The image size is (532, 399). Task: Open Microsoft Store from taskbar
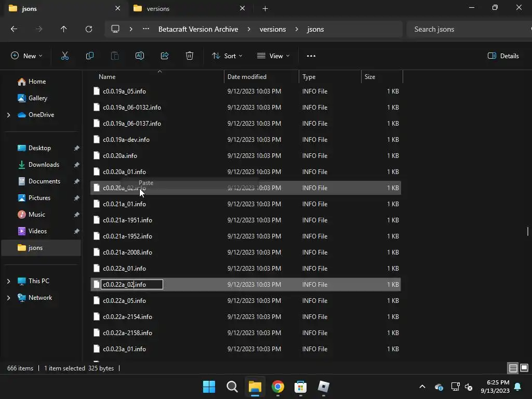pos(301,387)
